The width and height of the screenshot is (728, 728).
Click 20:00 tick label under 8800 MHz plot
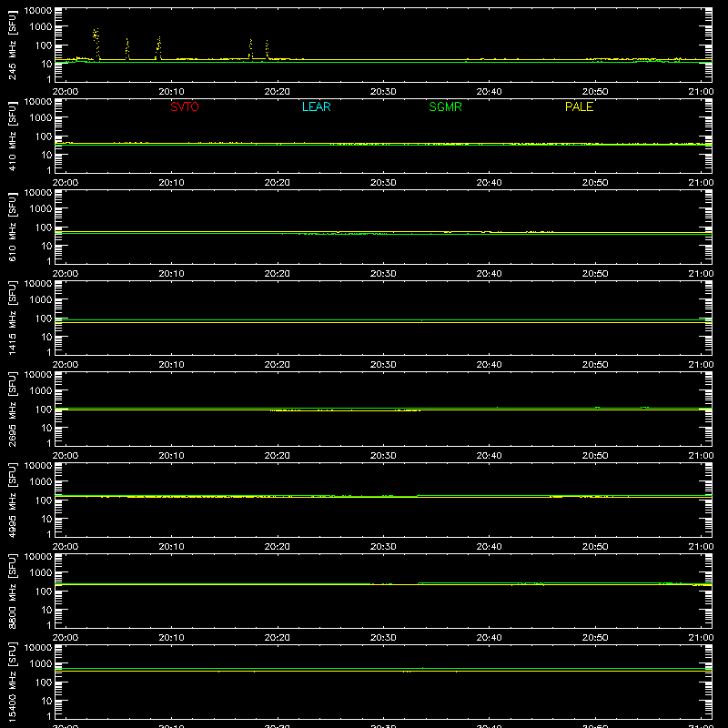coord(65,638)
